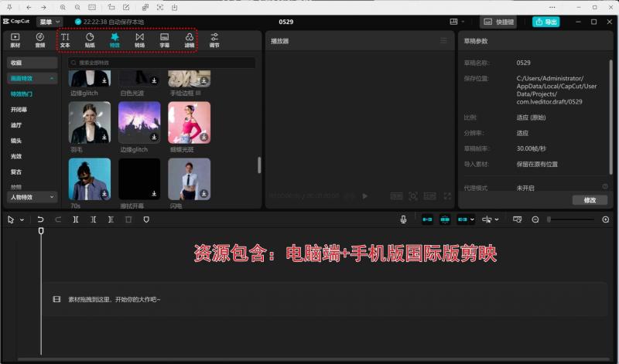
Task: Download the 闪电 effect
Action: (203, 194)
